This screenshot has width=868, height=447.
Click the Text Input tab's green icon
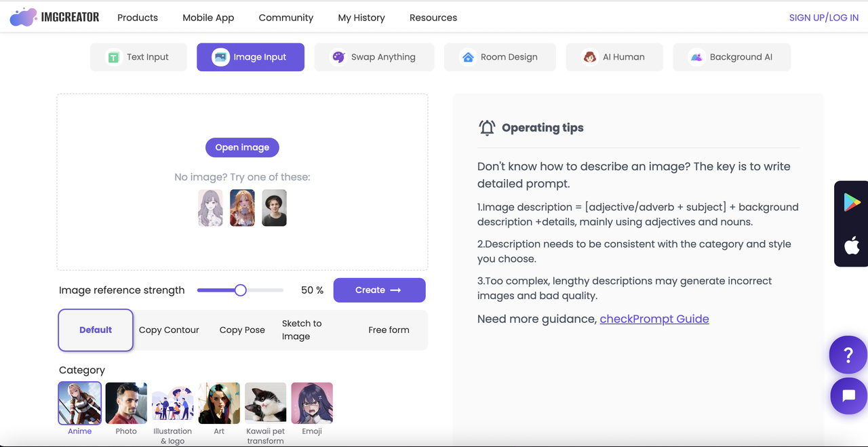point(114,58)
